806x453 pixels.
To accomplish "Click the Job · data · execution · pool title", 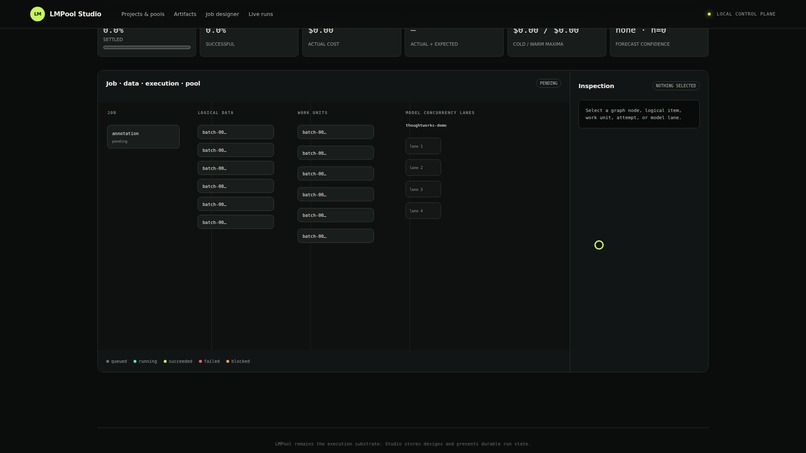I will (153, 83).
